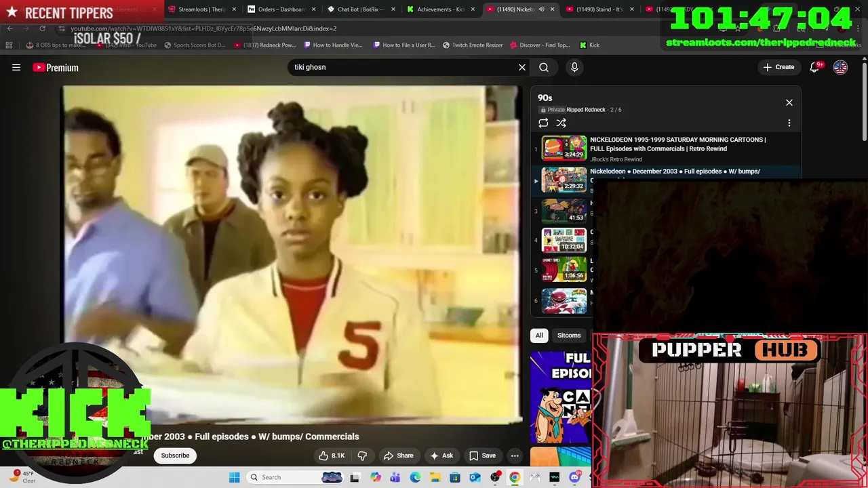This screenshot has height=488, width=868.
Task: Open the browser apps grid shortcut
Action: 9,45
